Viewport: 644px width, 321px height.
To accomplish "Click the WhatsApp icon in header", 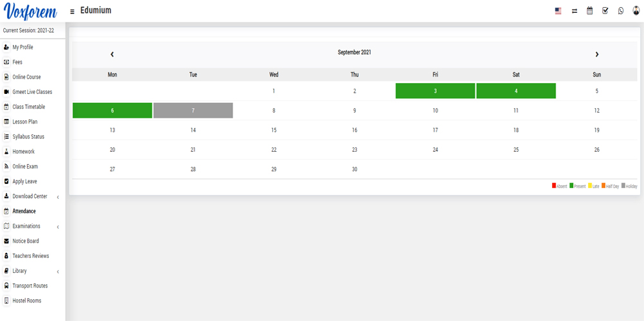I will [621, 11].
